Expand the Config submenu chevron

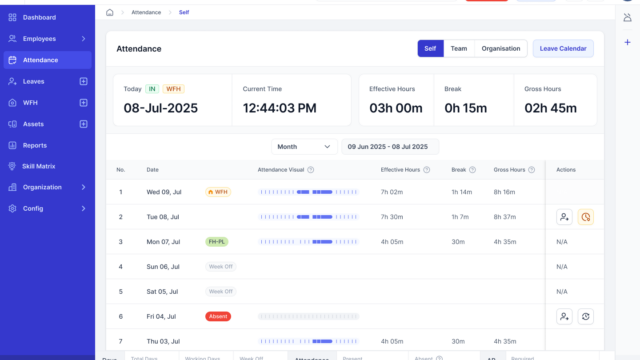(x=83, y=208)
